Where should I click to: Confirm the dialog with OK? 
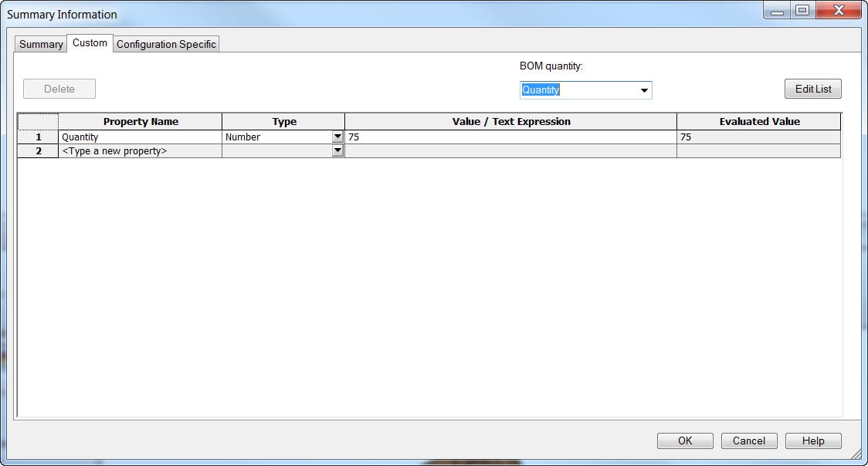[x=685, y=441]
